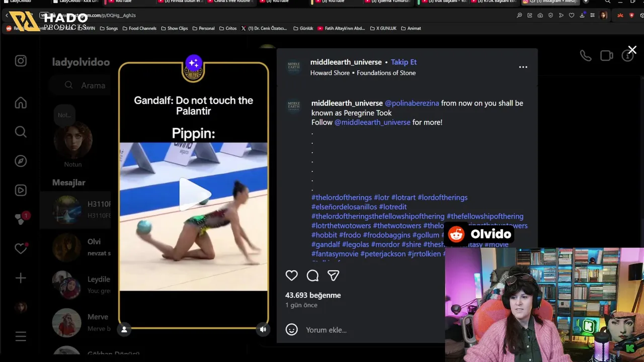Viewport: 644px width, 362px height.
Task: Close the post overlay with X
Action: click(x=632, y=50)
